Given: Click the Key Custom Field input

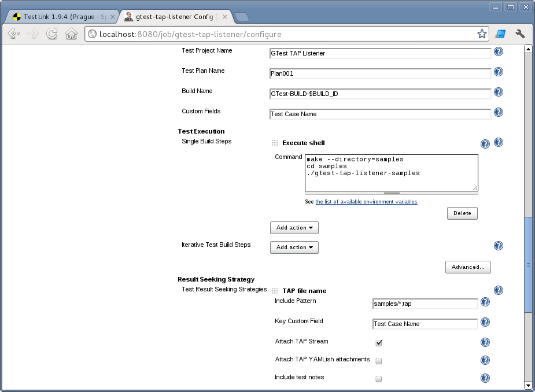Looking at the screenshot, I should (425, 324).
